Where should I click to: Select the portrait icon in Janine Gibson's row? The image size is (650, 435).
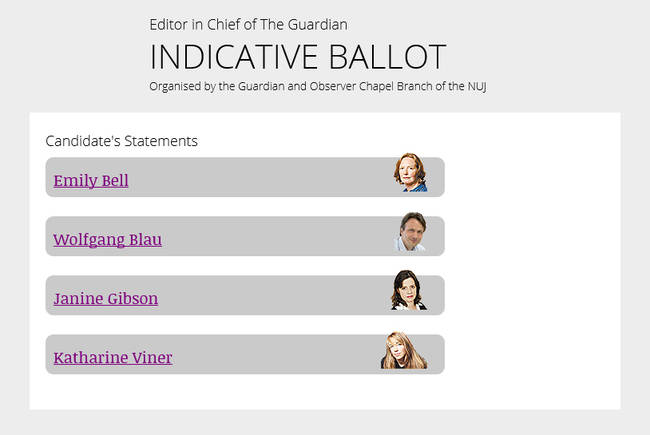click(409, 291)
